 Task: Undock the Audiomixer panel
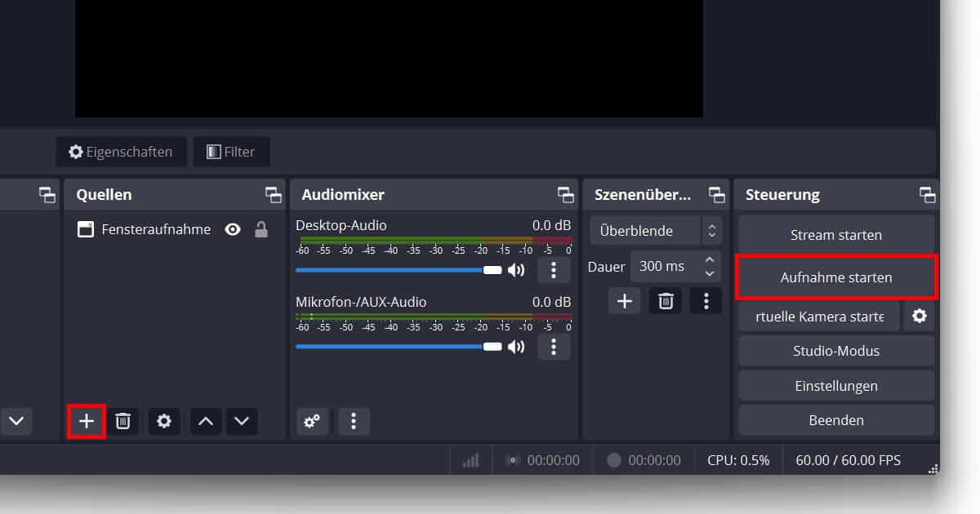566,195
